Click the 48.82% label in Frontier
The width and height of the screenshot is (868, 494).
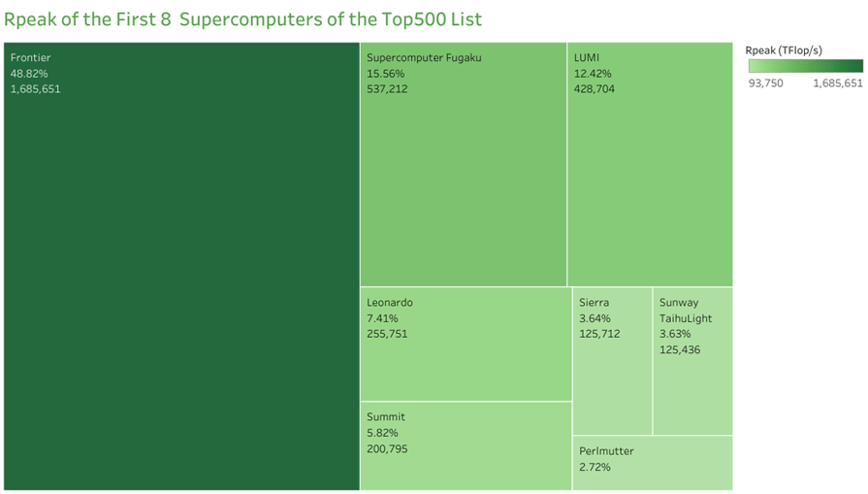(28, 74)
